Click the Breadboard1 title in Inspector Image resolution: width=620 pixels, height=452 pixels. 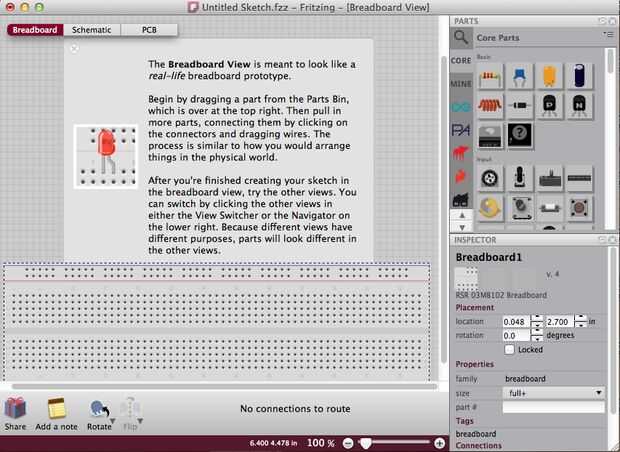pyautogui.click(x=489, y=257)
